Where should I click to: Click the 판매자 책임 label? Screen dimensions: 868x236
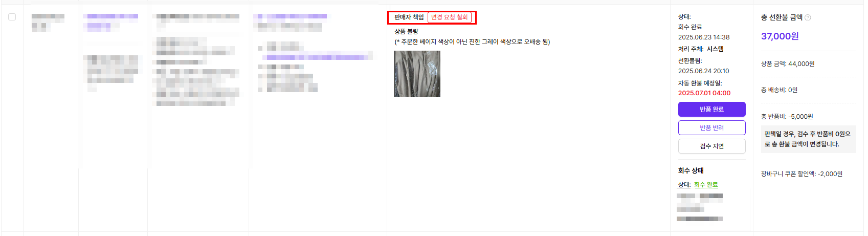(x=409, y=17)
